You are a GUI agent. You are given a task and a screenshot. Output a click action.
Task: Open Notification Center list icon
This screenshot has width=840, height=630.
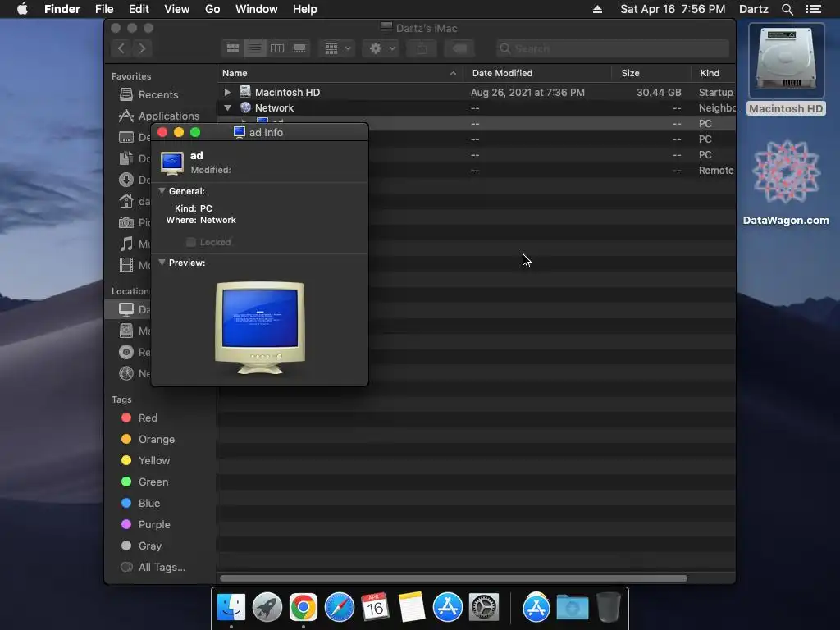pos(813,9)
